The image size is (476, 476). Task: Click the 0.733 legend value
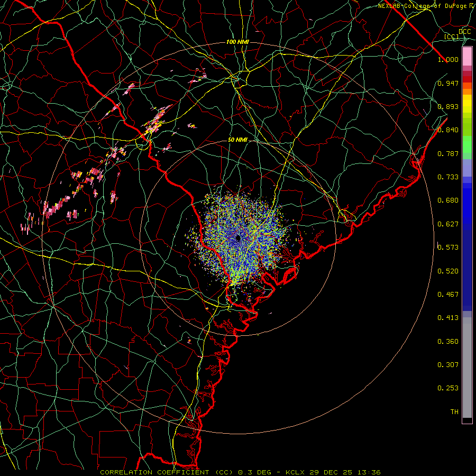448,177
